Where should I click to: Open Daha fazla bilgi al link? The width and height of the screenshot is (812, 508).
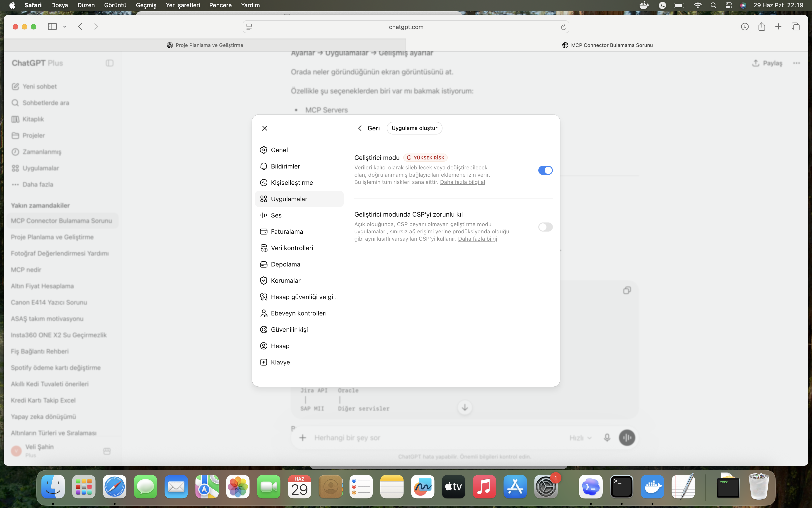462,182
